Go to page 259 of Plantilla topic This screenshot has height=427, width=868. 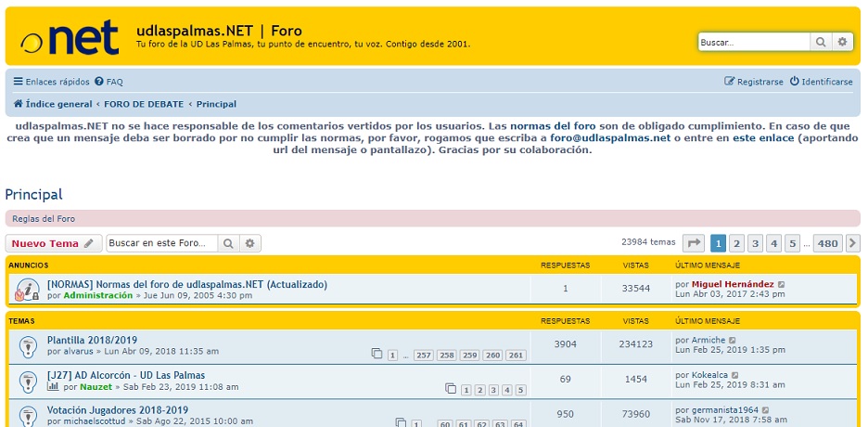click(x=469, y=356)
